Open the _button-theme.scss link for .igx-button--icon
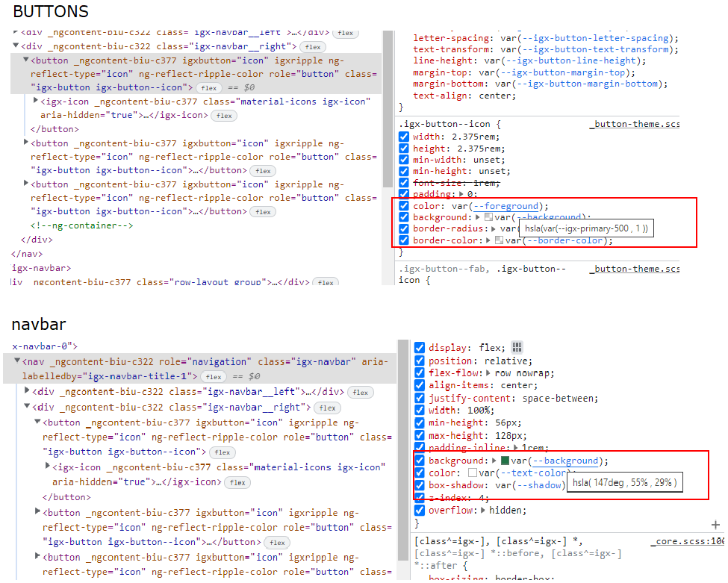 635,124
